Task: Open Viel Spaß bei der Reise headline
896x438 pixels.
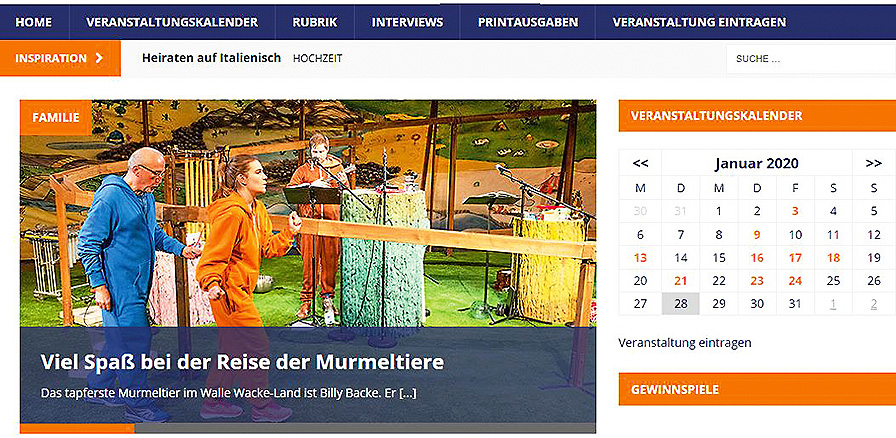Action: (242, 362)
